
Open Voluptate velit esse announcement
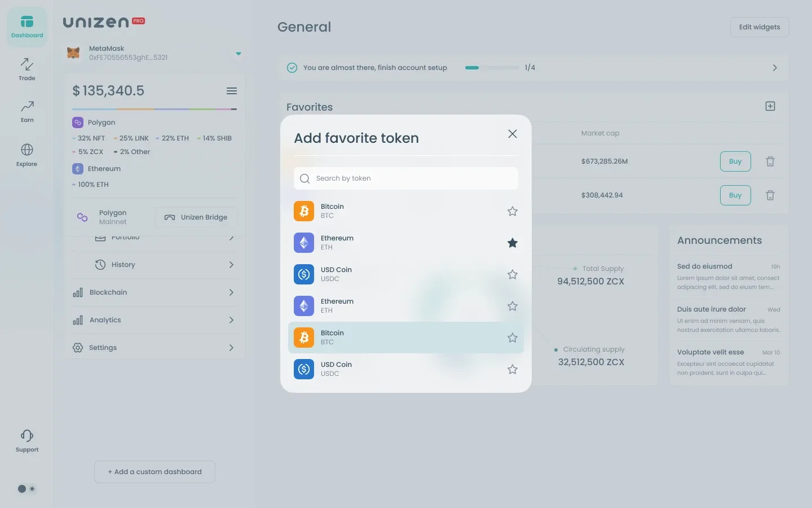tap(729, 362)
